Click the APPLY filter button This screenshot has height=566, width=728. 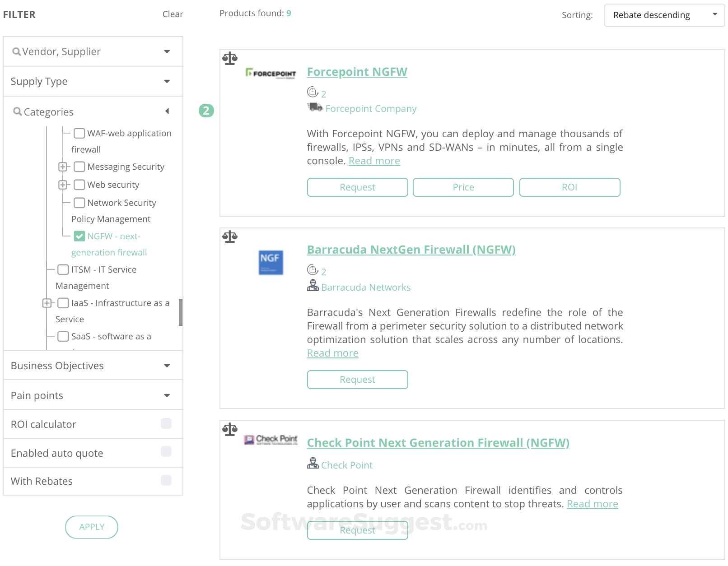[92, 527]
